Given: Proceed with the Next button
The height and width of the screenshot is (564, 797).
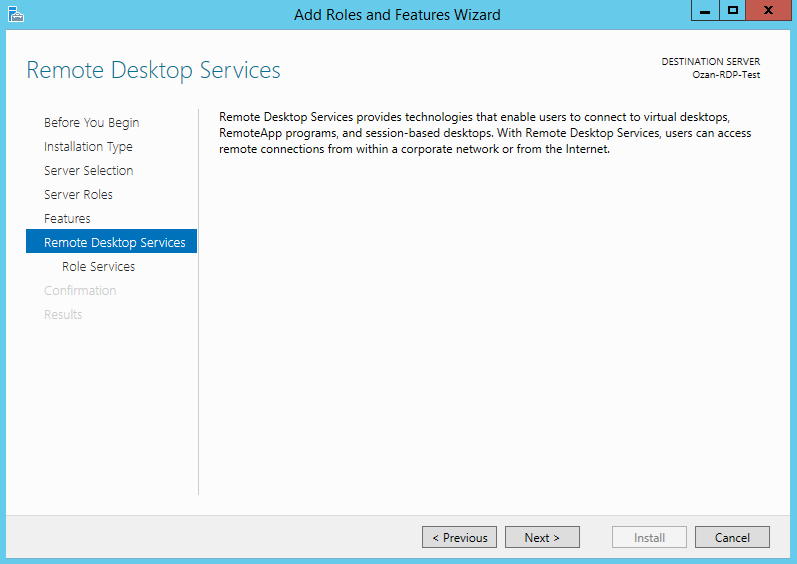Looking at the screenshot, I should point(542,538).
